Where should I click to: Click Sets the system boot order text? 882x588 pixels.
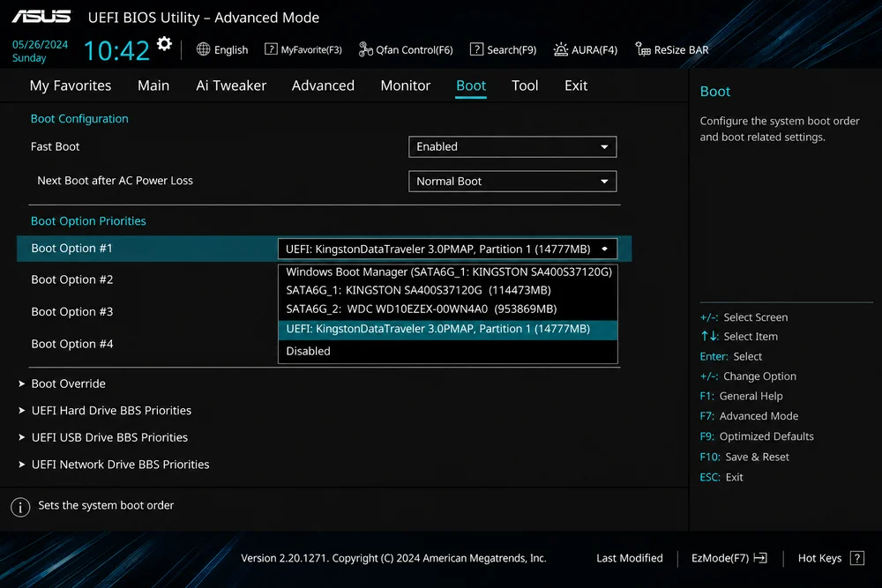[106, 505]
